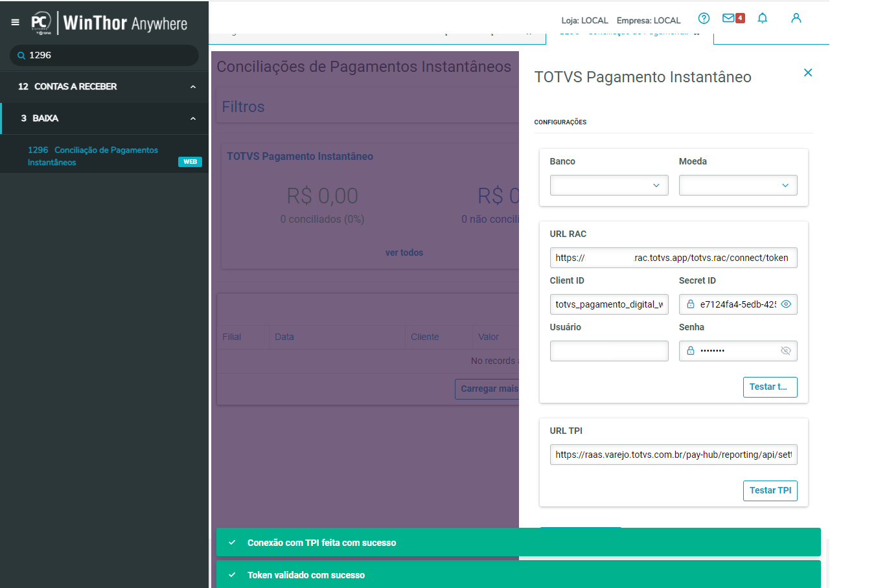Screen dimensions: 876x588
Task: Click the '0 conciliados (0%)' text
Action: (322, 220)
